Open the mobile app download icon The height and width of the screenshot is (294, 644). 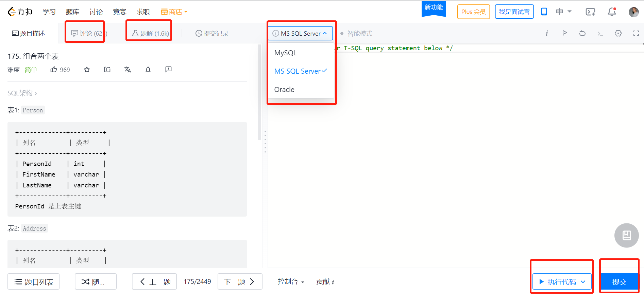544,12
